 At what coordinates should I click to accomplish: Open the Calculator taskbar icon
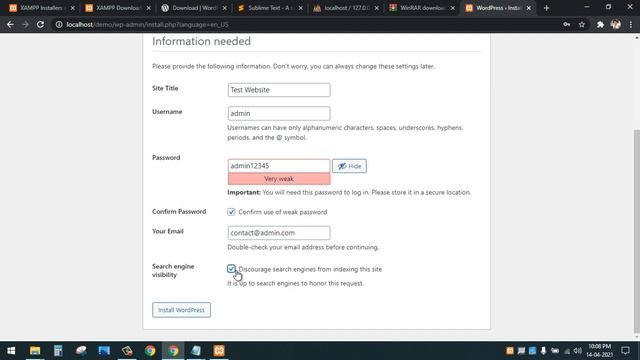pyautogui.click(x=58, y=351)
